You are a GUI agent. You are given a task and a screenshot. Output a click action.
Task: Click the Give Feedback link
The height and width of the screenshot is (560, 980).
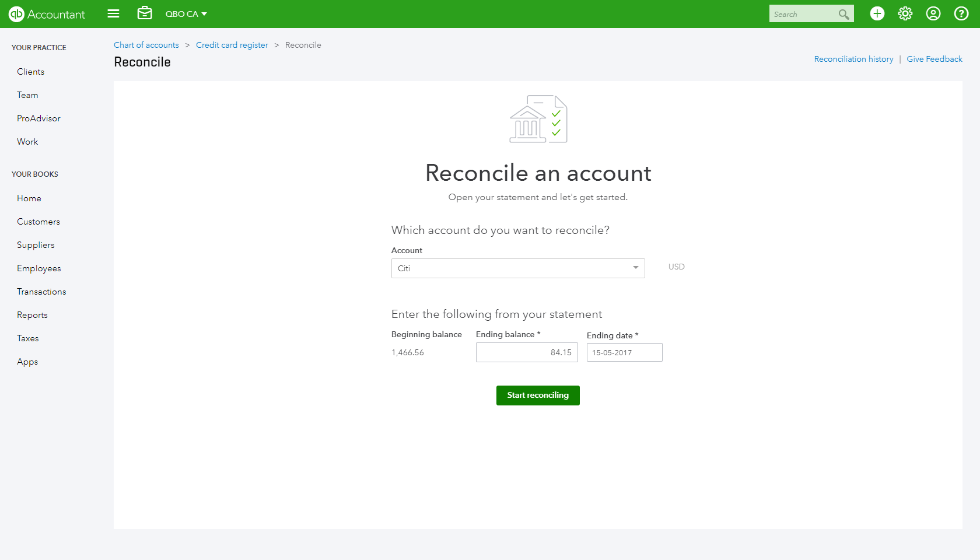[934, 59]
